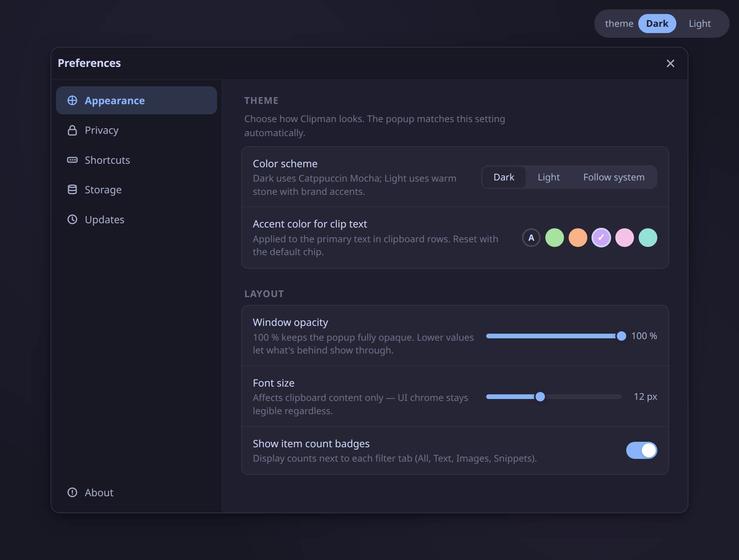
Task: Click the Shortcuts keyboard icon
Action: (72, 160)
